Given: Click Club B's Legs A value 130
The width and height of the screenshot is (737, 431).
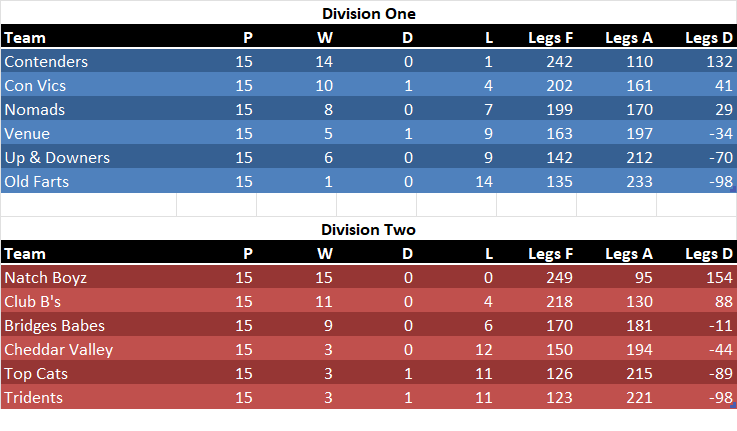Looking at the screenshot, I should pos(638,301).
